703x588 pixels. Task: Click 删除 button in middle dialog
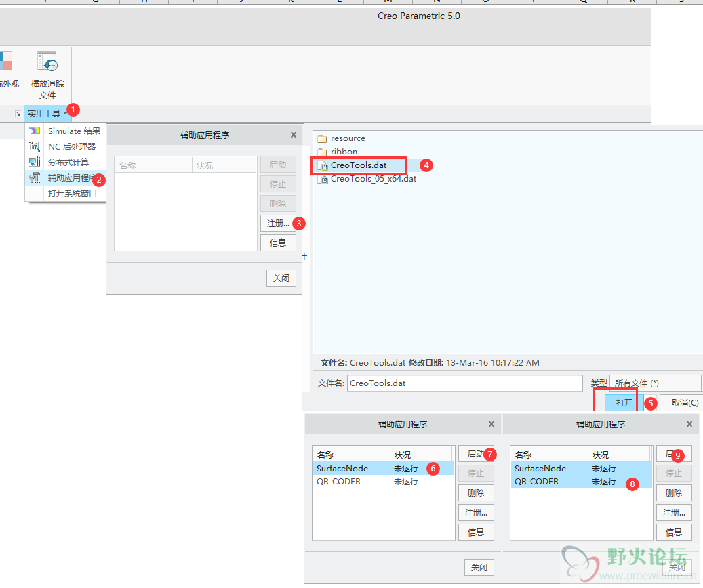click(x=476, y=493)
